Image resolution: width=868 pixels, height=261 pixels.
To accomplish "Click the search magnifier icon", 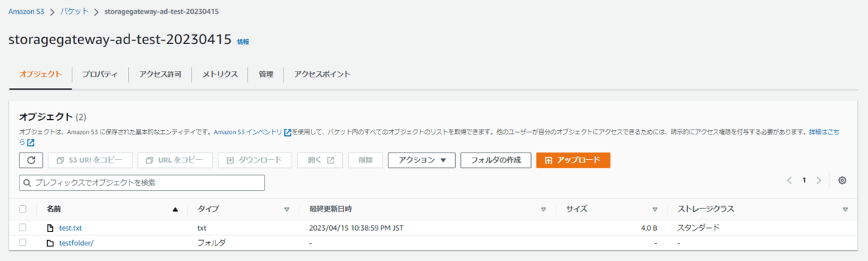I will pos(28,183).
